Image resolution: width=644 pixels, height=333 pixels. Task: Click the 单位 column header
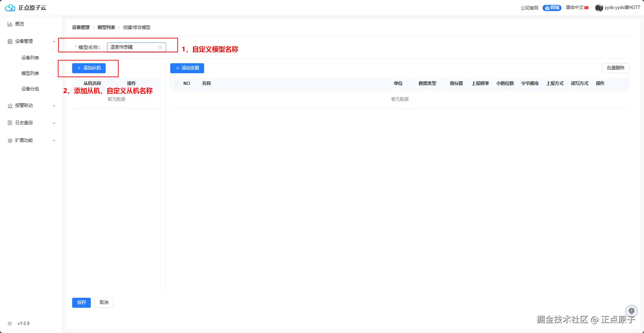click(398, 84)
